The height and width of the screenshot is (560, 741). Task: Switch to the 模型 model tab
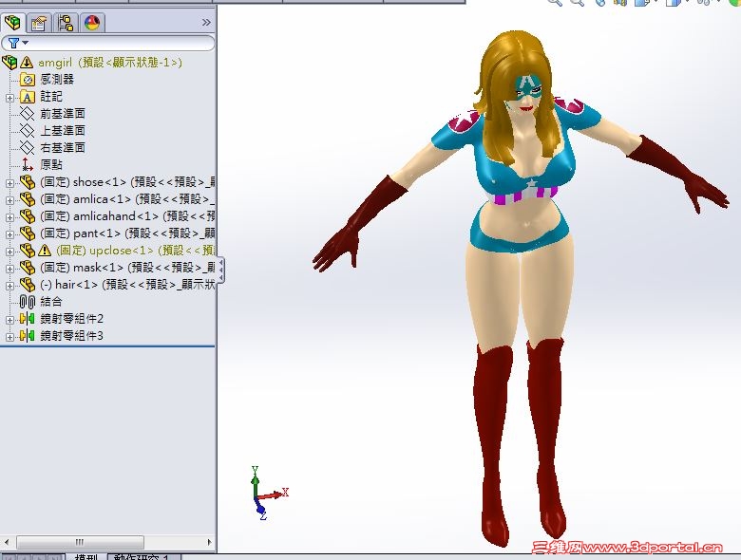coord(86,557)
